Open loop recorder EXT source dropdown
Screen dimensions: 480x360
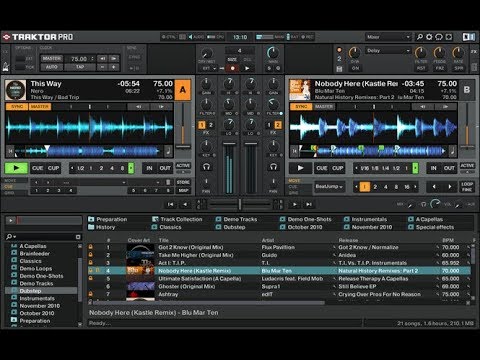210,68
